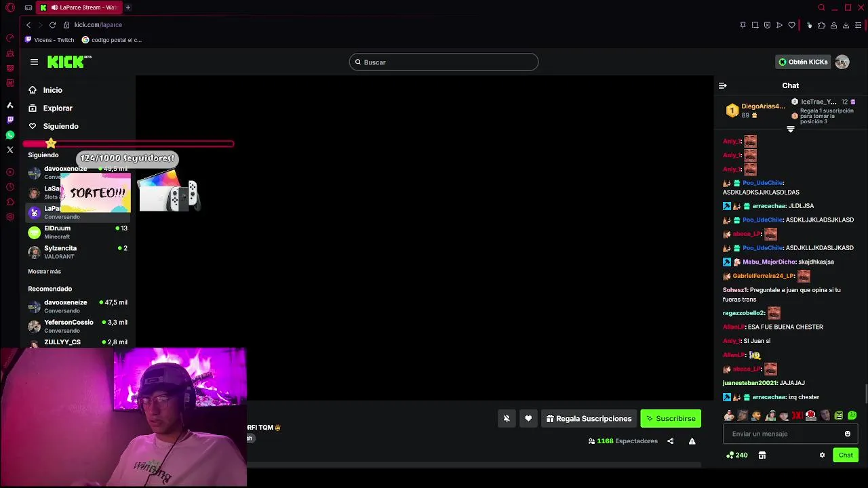Select ElDruum channel in Siguiendo list
This screenshot has width=868, height=488.
tap(77, 232)
